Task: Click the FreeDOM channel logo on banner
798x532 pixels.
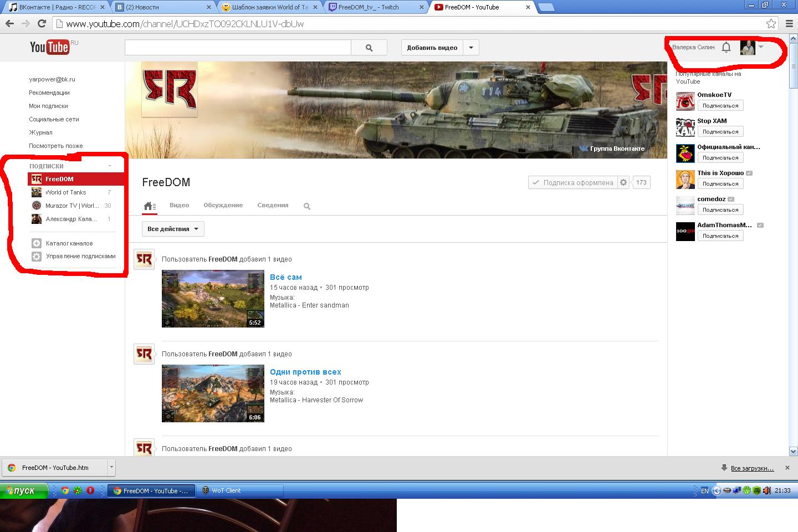Action: 170,89
